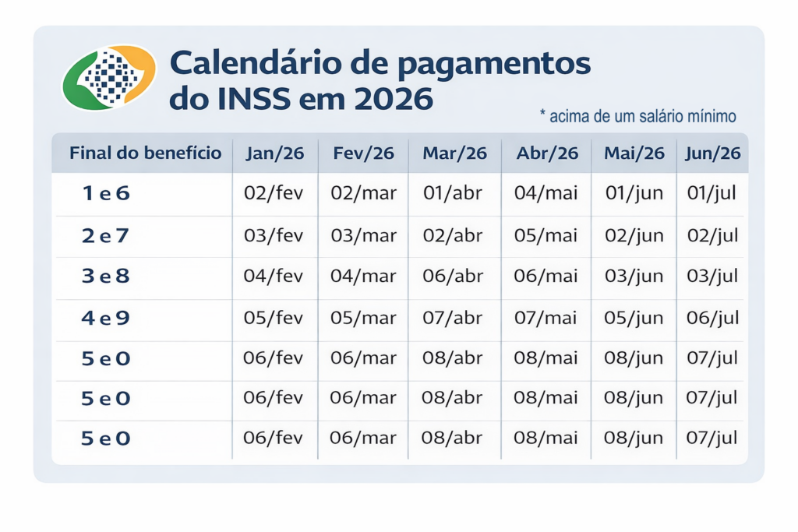This screenshot has height=532, width=798.
Task: Choose the '3 e 8' row label
Action: (x=105, y=277)
